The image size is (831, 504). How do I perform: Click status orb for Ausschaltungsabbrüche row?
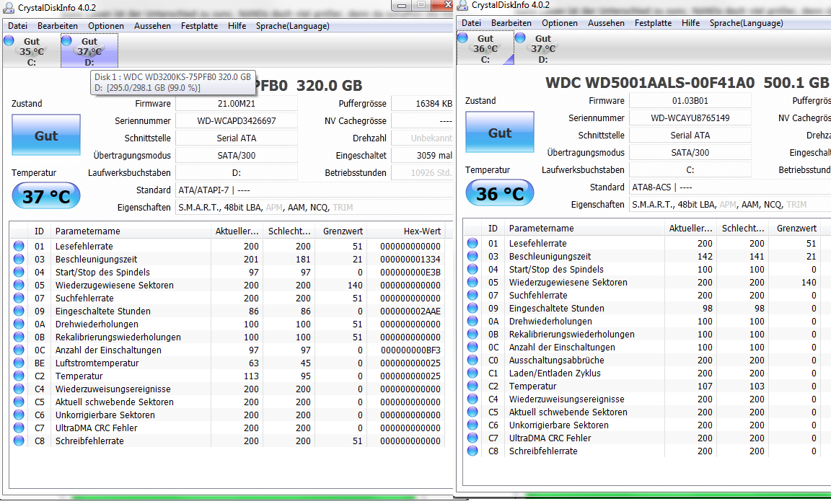[472, 360]
